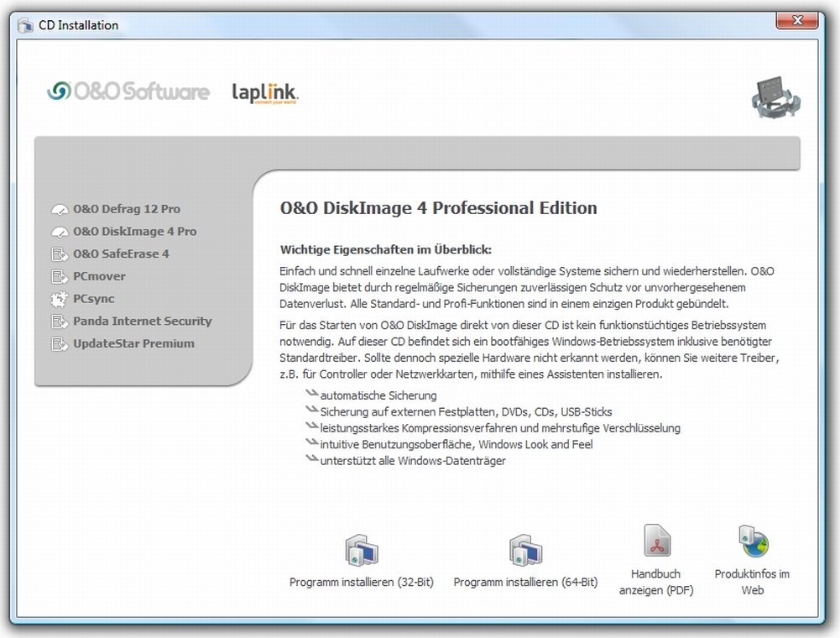Click the laplink logo

pyautogui.click(x=265, y=92)
